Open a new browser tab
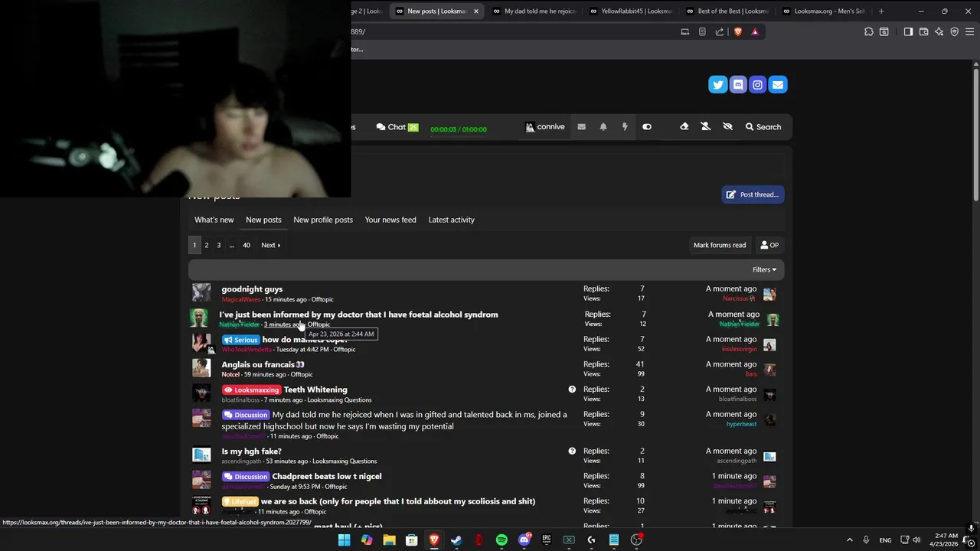Screen dimensions: 980x551 pos(881,11)
